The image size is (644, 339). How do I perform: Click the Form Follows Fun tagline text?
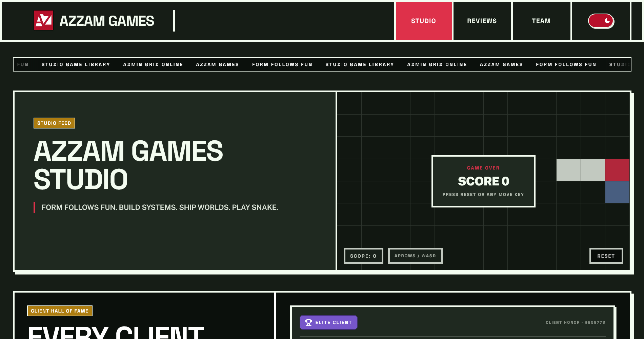tap(160, 207)
